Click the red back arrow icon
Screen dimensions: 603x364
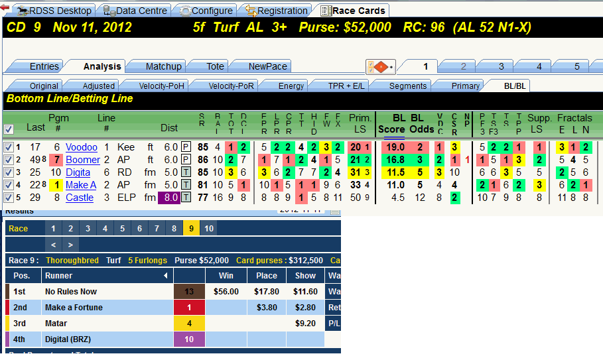coord(5,7)
